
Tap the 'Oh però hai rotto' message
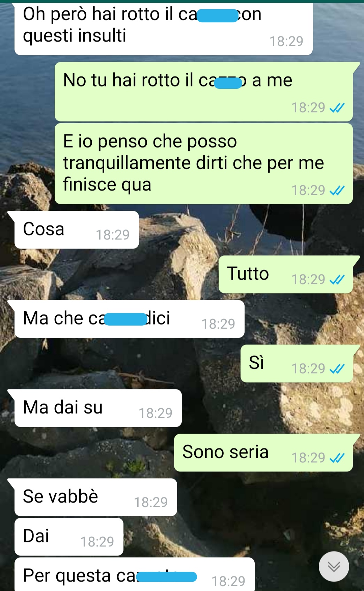(164, 28)
